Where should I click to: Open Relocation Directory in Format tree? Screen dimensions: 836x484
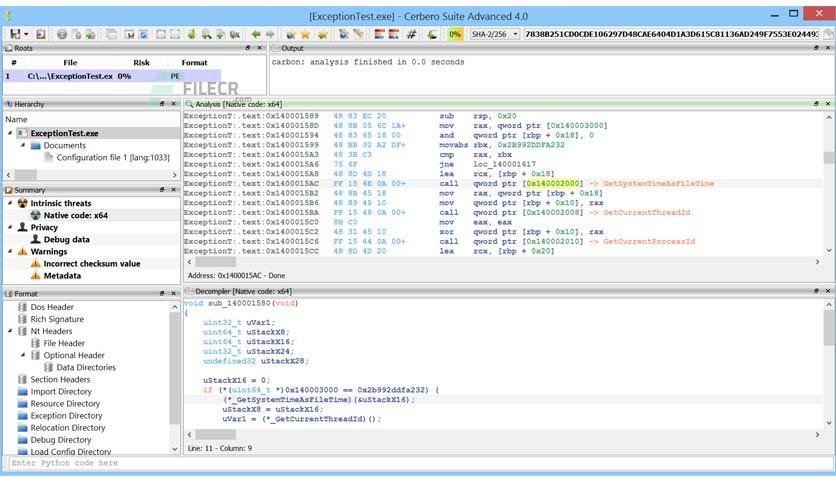tap(68, 428)
